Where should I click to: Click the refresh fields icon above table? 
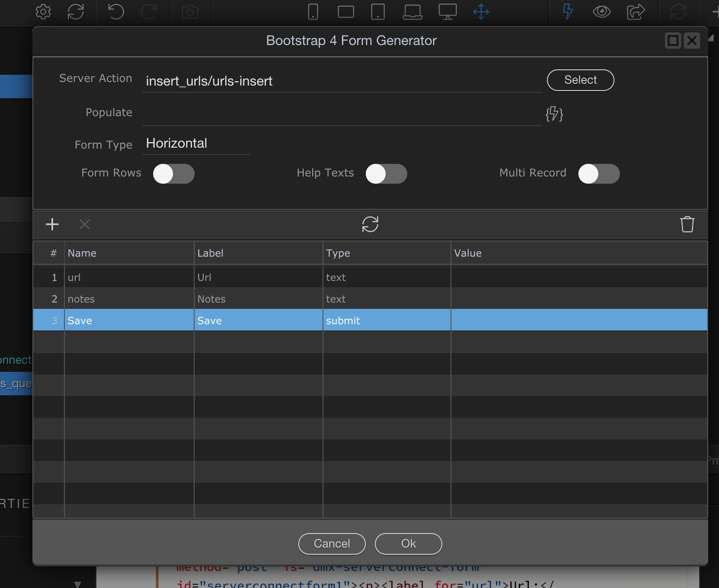click(370, 224)
